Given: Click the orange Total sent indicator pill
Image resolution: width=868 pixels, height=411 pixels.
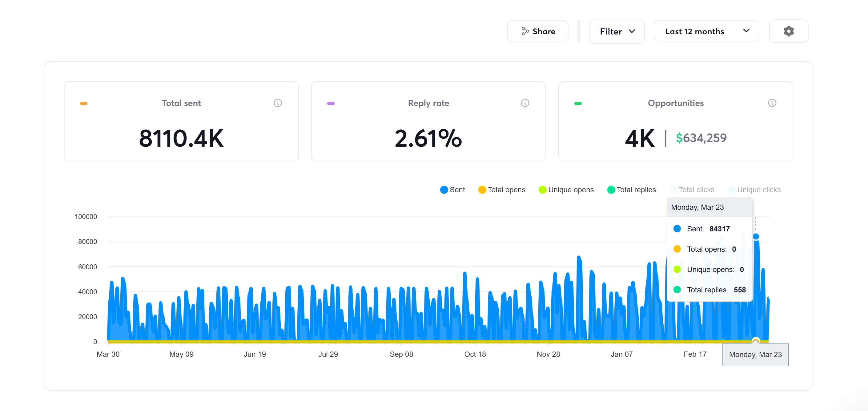Looking at the screenshot, I should 83,104.
